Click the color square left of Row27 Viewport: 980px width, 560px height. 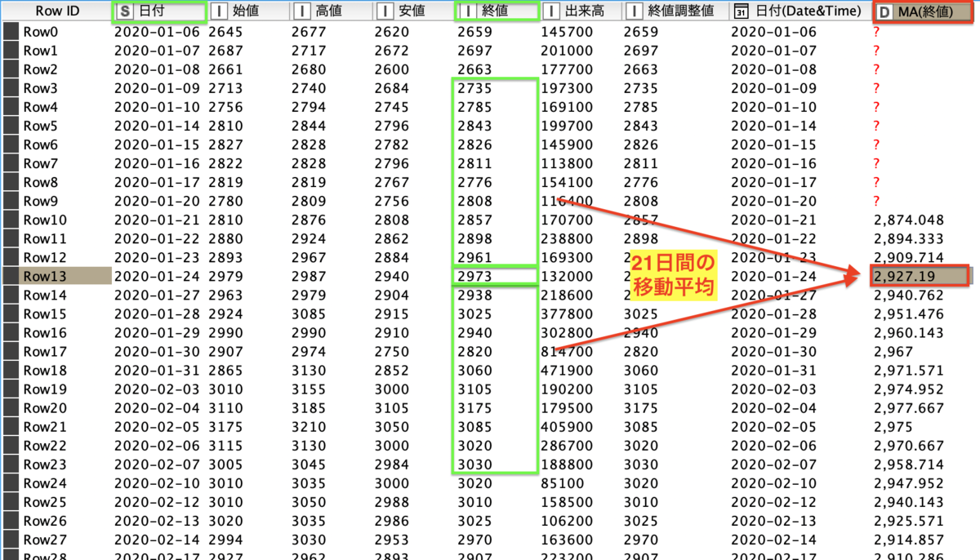click(x=10, y=539)
